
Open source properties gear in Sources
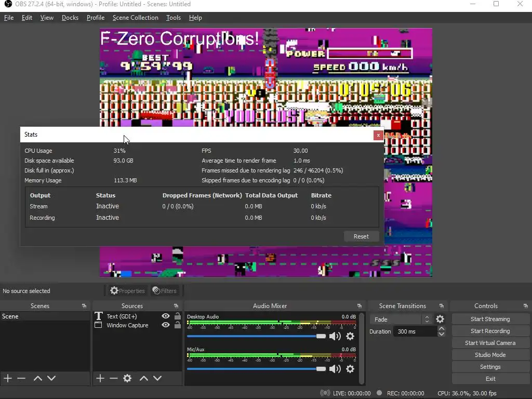point(127,378)
